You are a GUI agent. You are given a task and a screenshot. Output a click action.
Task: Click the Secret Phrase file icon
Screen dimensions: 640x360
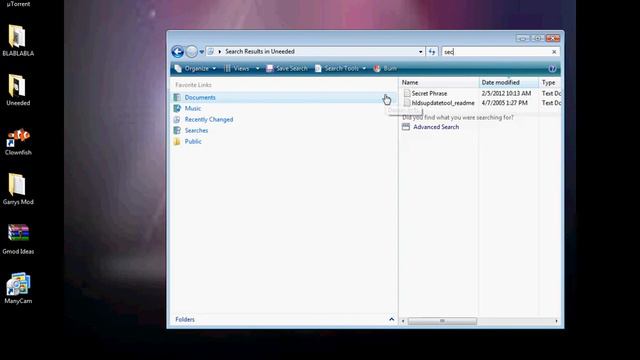[x=407, y=93]
